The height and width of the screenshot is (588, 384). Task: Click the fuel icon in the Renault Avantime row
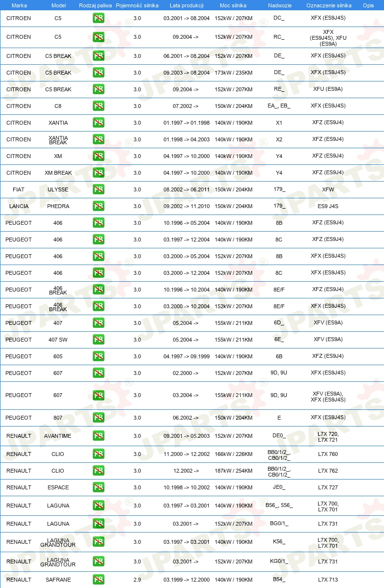[x=99, y=436]
